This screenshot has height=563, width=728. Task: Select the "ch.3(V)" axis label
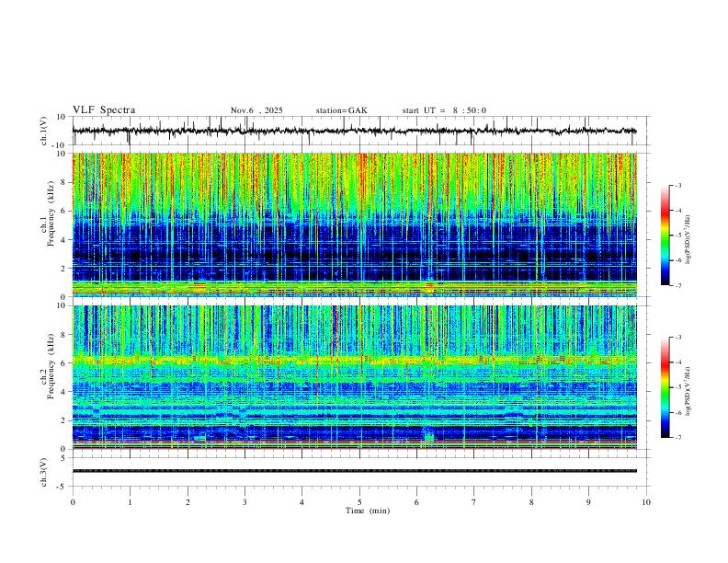[44, 472]
